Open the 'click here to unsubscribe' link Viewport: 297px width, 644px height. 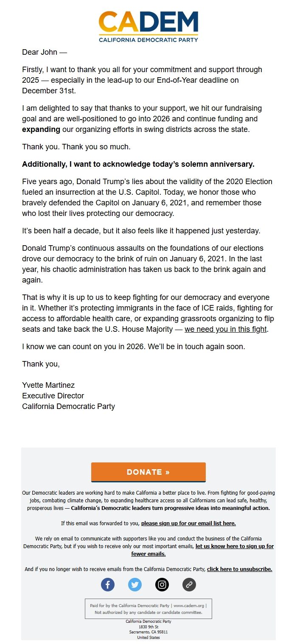[239, 569]
